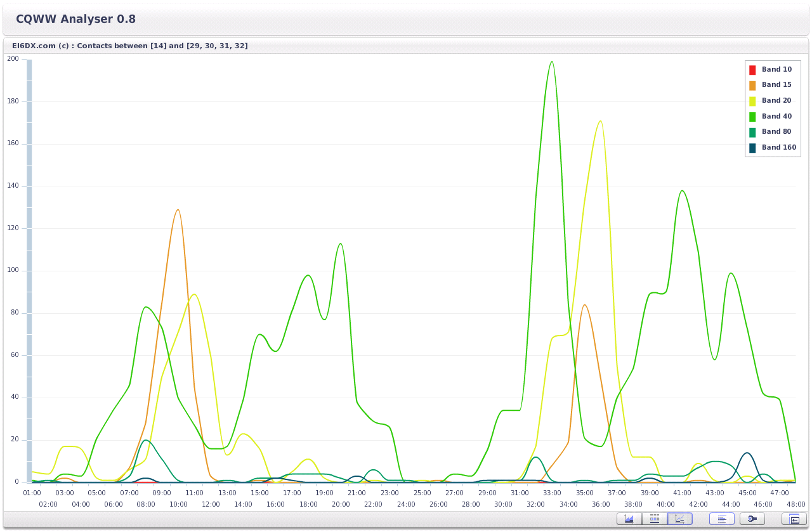The image size is (812, 532).
Task: Click the 24:00 x-axis time label
Action: coord(406,505)
